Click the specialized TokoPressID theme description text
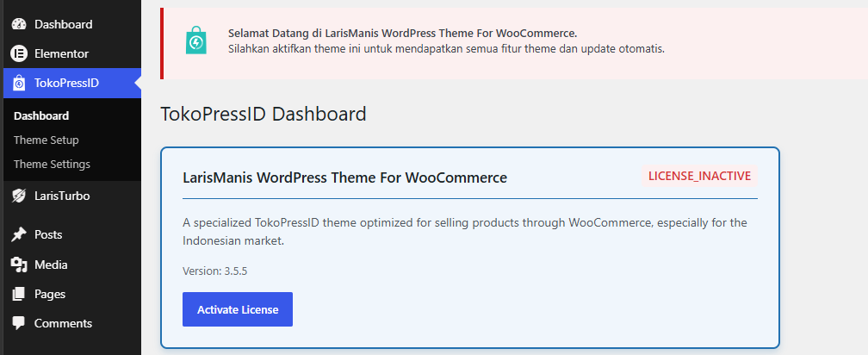The image size is (868, 355). [464, 232]
